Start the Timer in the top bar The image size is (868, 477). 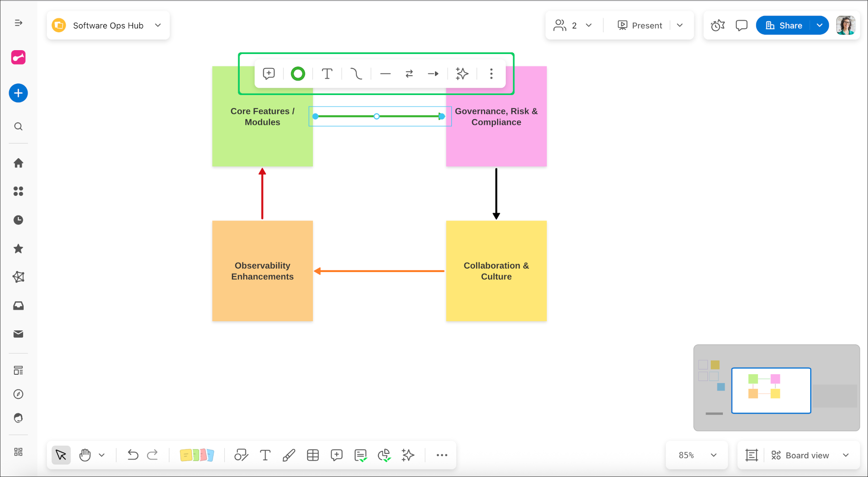click(718, 25)
